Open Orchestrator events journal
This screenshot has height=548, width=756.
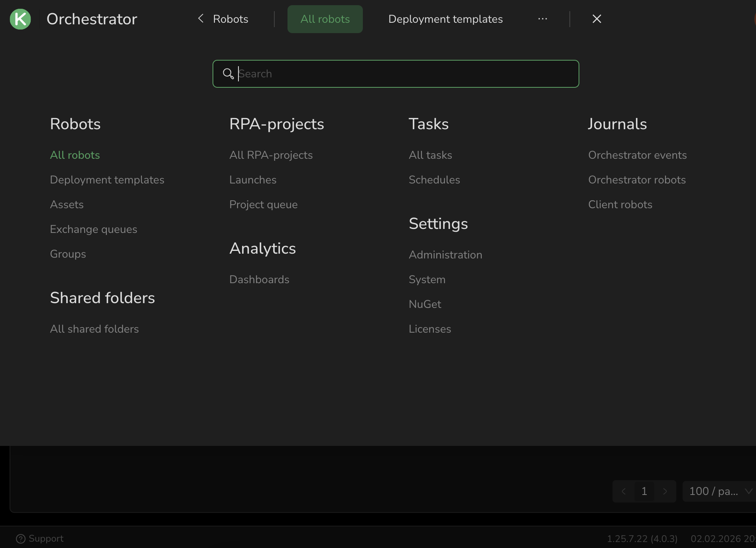click(x=637, y=155)
